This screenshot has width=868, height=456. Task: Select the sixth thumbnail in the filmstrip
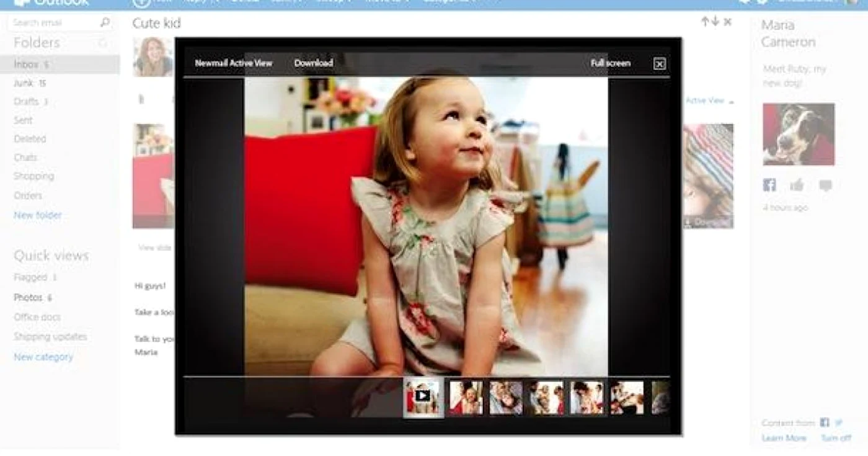pyautogui.click(x=627, y=397)
